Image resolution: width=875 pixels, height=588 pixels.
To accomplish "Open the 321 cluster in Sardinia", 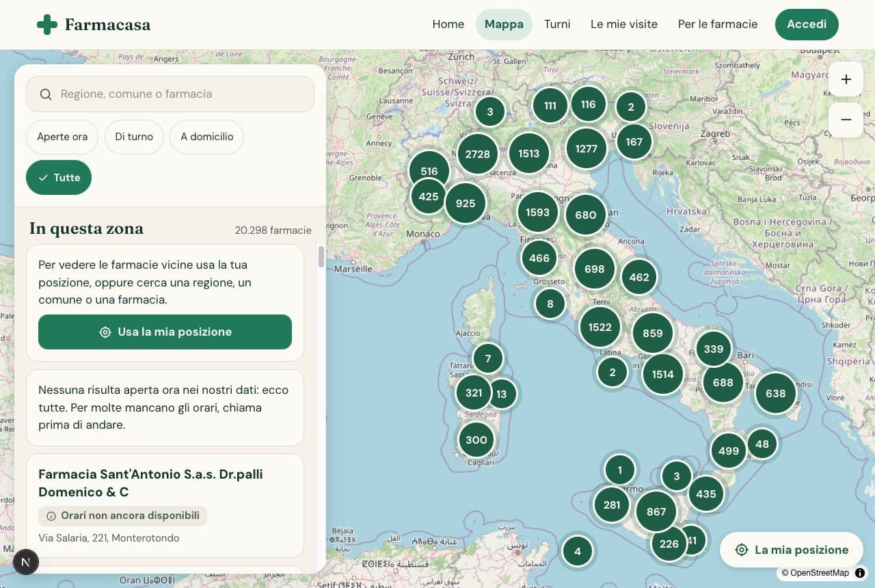I will (x=474, y=392).
